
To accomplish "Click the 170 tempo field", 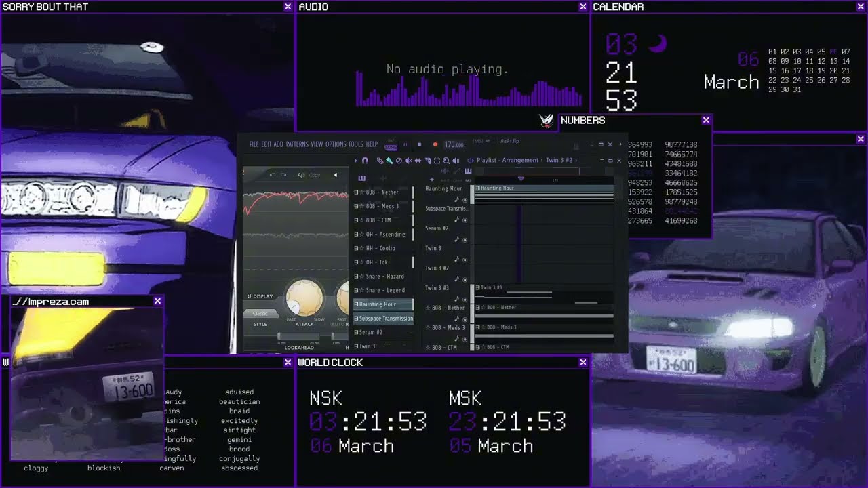I will (x=454, y=144).
